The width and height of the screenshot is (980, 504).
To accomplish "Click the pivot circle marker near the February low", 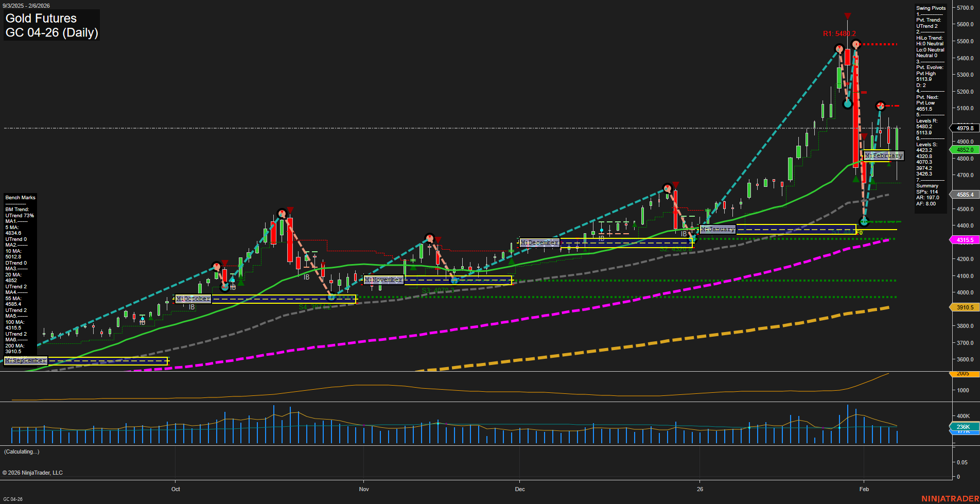I will coord(864,222).
